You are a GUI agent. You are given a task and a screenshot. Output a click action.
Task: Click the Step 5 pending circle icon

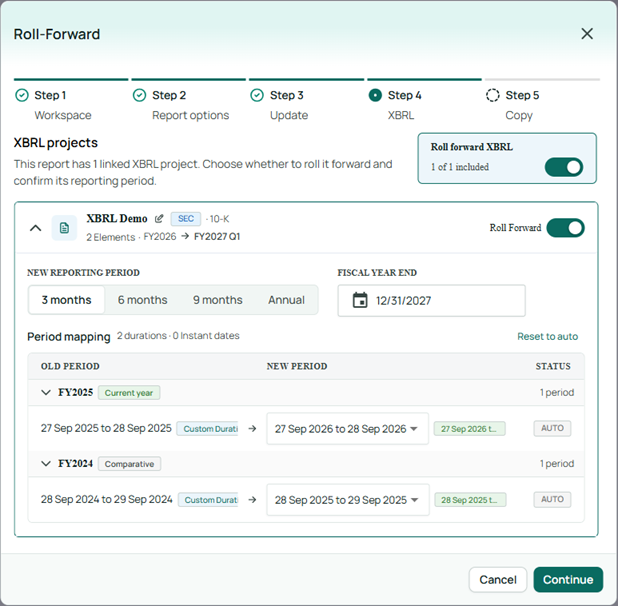tap(493, 95)
